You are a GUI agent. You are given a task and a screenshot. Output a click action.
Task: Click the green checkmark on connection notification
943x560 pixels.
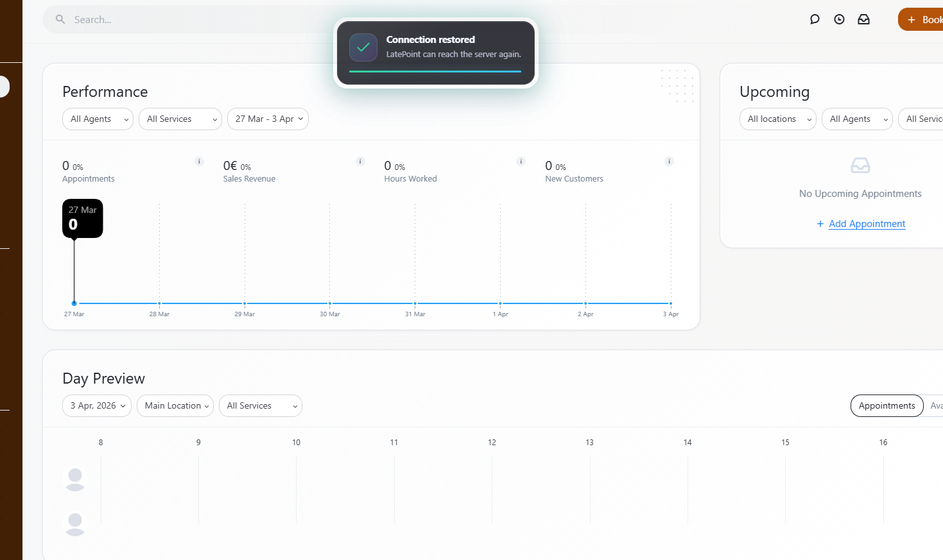click(363, 47)
